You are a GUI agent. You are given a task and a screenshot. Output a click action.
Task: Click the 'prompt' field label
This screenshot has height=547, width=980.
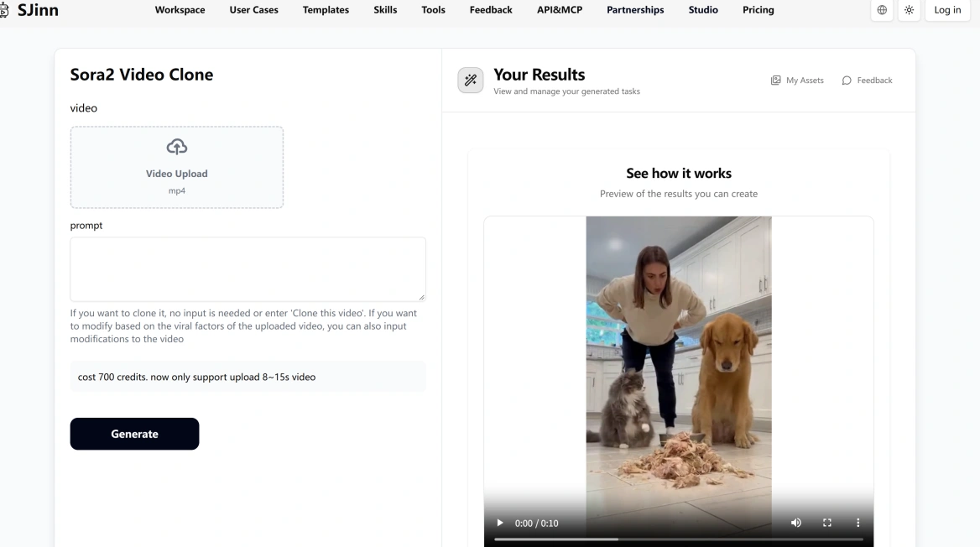coord(86,225)
